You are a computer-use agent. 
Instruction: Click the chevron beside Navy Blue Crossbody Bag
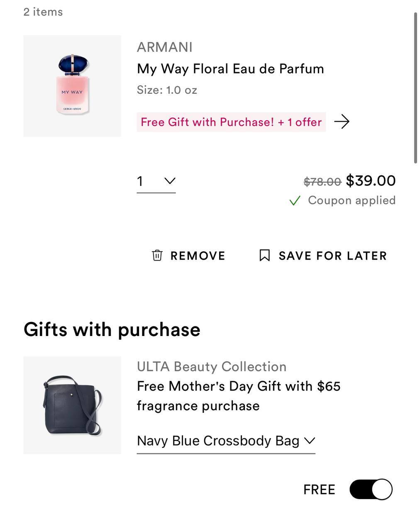[310, 441]
